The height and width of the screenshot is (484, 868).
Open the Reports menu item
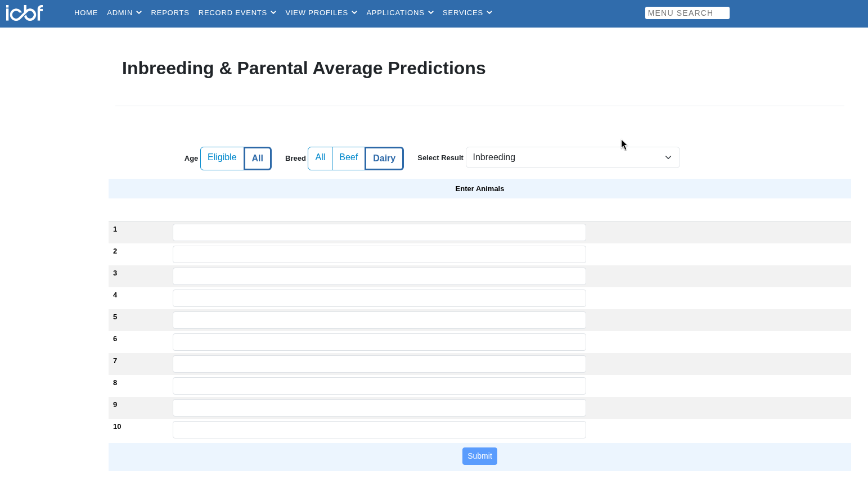(x=170, y=12)
